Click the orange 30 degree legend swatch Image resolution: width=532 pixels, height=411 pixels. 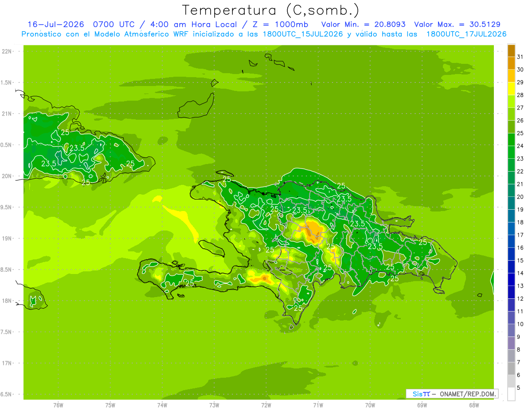[x=511, y=63]
